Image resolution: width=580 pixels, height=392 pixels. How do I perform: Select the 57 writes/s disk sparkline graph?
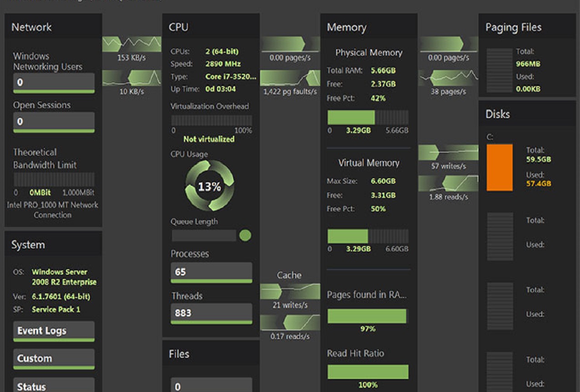pos(448,153)
